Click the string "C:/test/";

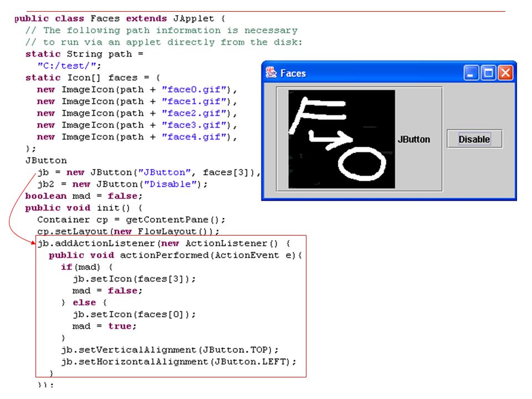pyautogui.click(x=69, y=66)
